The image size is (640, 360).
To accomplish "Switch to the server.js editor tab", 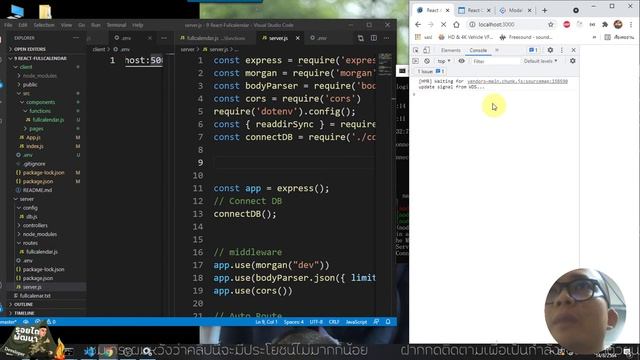I will pyautogui.click(x=278, y=38).
